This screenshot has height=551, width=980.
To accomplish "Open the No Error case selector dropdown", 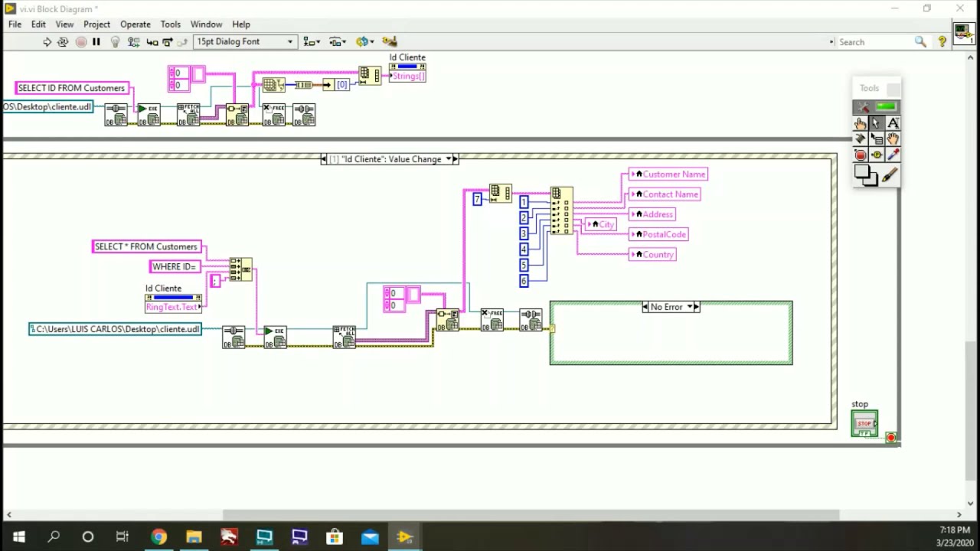I will tap(690, 307).
